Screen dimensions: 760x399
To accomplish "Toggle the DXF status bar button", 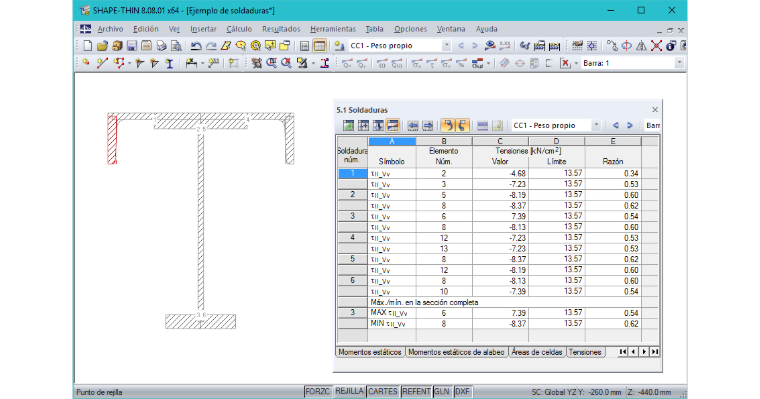I will [x=462, y=392].
